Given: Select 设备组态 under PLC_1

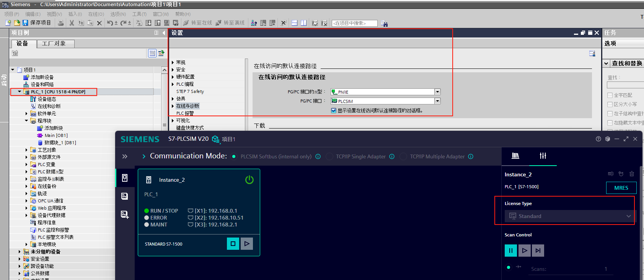Looking at the screenshot, I should (x=43, y=99).
